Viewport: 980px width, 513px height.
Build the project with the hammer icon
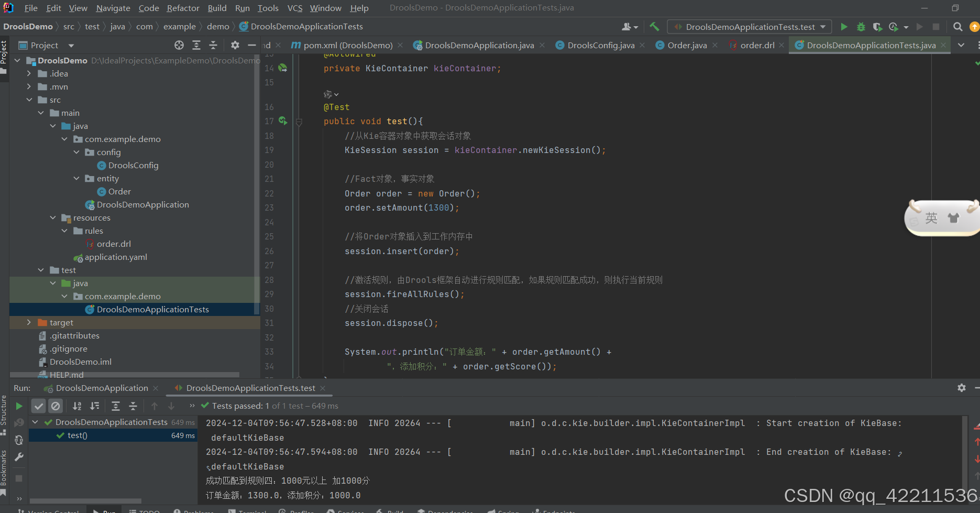pos(654,27)
